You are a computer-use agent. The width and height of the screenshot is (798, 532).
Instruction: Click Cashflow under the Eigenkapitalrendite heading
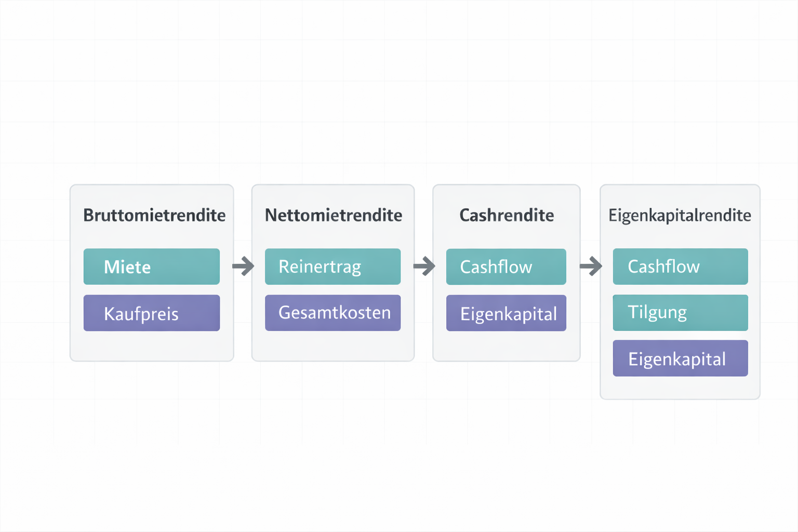pos(680,267)
